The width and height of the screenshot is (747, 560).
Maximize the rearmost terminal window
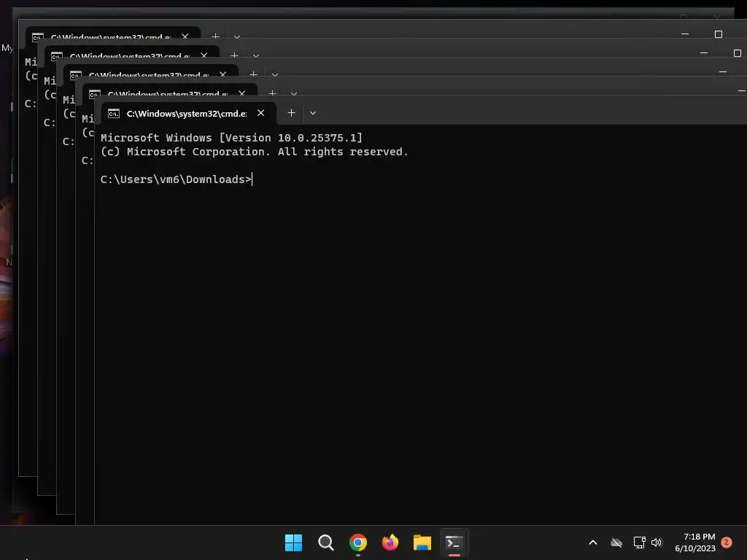pos(718,34)
